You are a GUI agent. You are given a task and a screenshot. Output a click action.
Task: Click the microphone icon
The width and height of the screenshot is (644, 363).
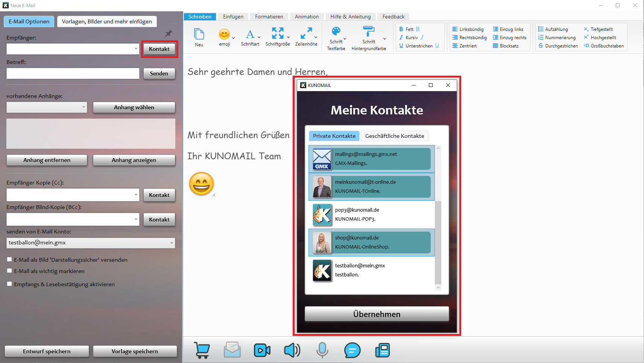pos(322,350)
